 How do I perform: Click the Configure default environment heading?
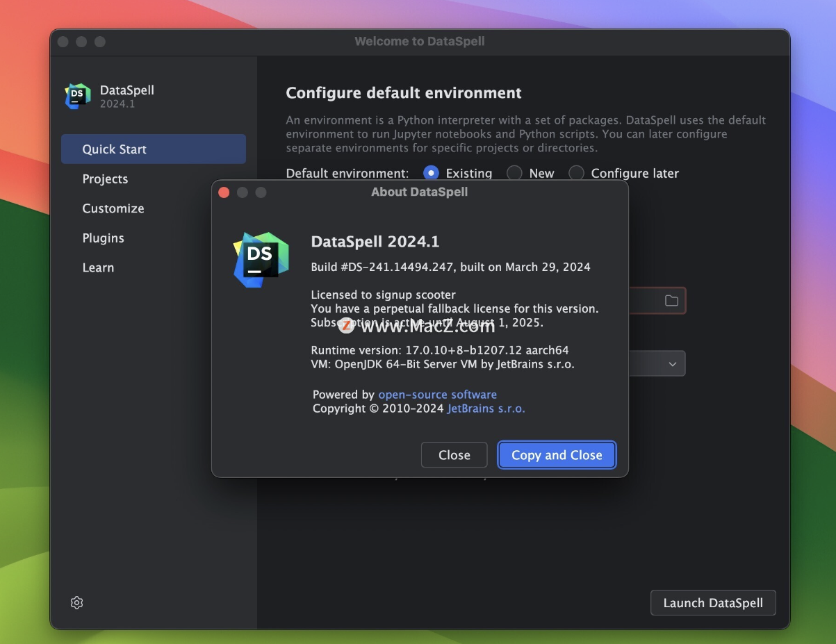click(x=404, y=92)
